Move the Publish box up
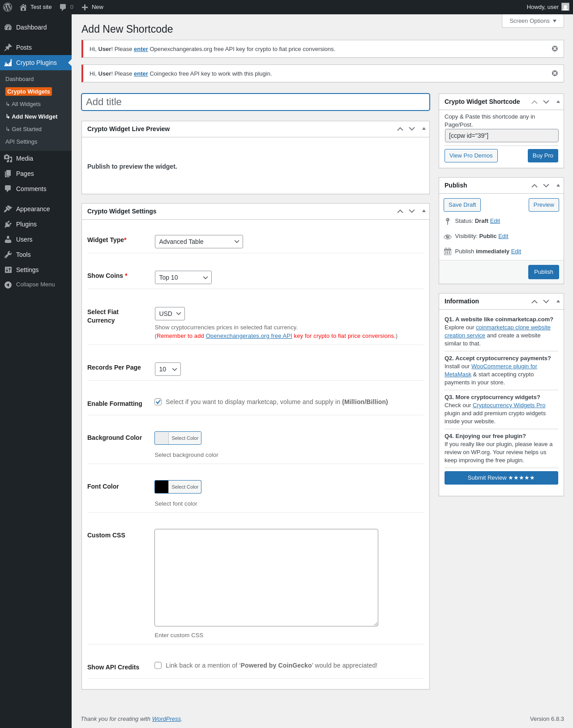 pyautogui.click(x=535, y=186)
